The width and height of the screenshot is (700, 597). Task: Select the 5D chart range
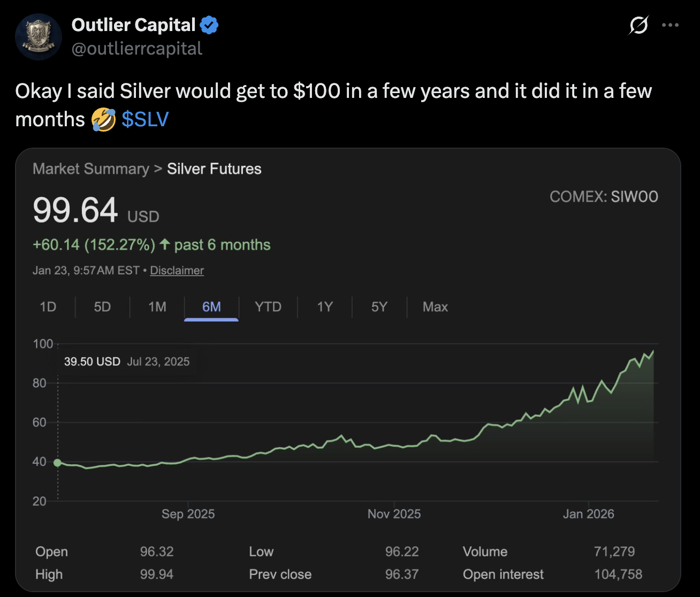(102, 307)
